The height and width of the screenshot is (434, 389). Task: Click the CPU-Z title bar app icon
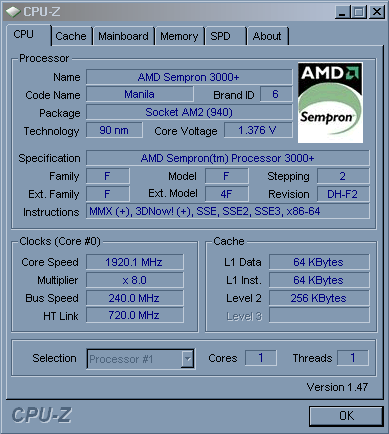[x=13, y=12]
